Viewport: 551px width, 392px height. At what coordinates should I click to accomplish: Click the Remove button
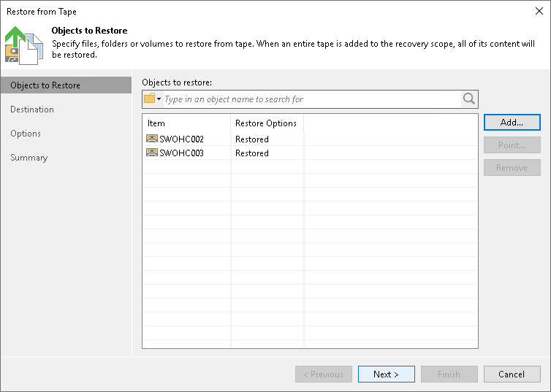tap(512, 168)
